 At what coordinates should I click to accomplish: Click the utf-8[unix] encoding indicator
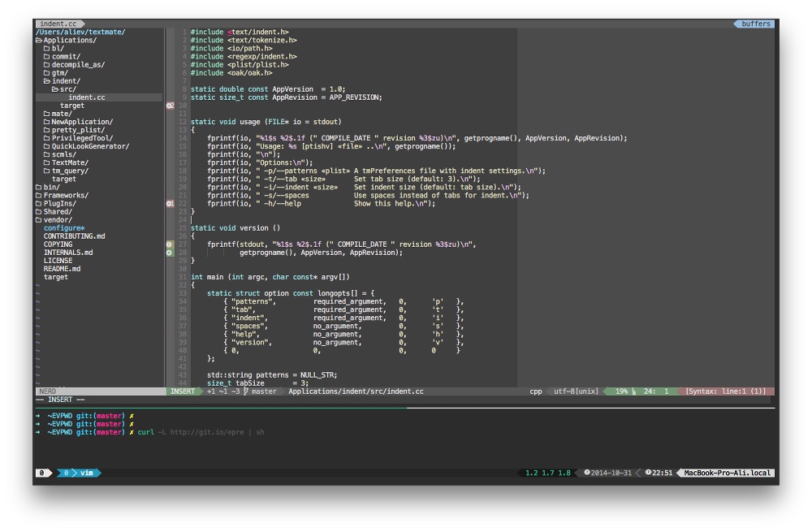pos(576,391)
